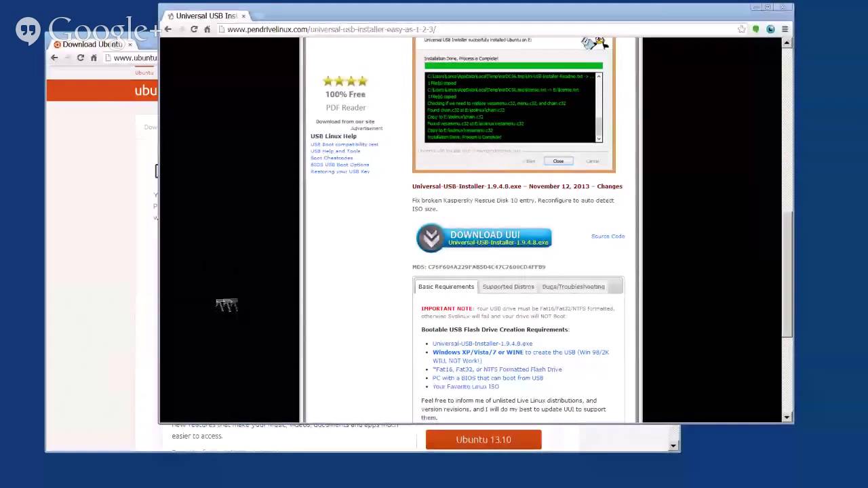This screenshot has height=488, width=868.
Task: Close the Universal USB Installer tab
Action: click(243, 16)
